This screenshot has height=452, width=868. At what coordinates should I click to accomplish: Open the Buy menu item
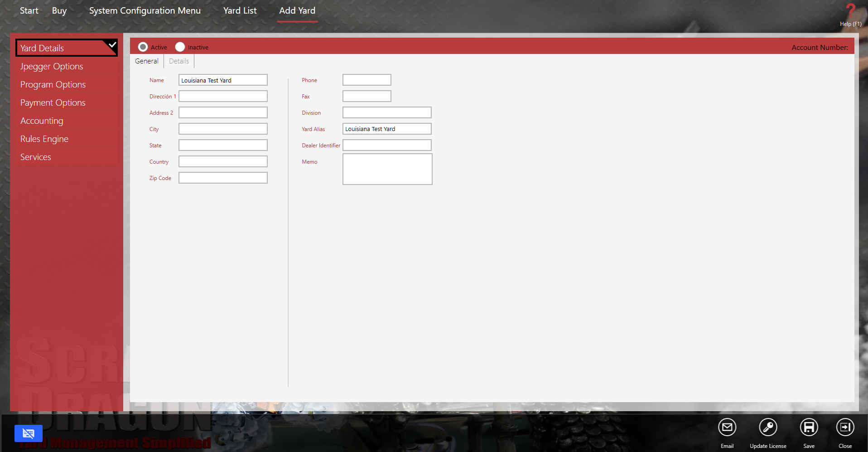pos(59,10)
